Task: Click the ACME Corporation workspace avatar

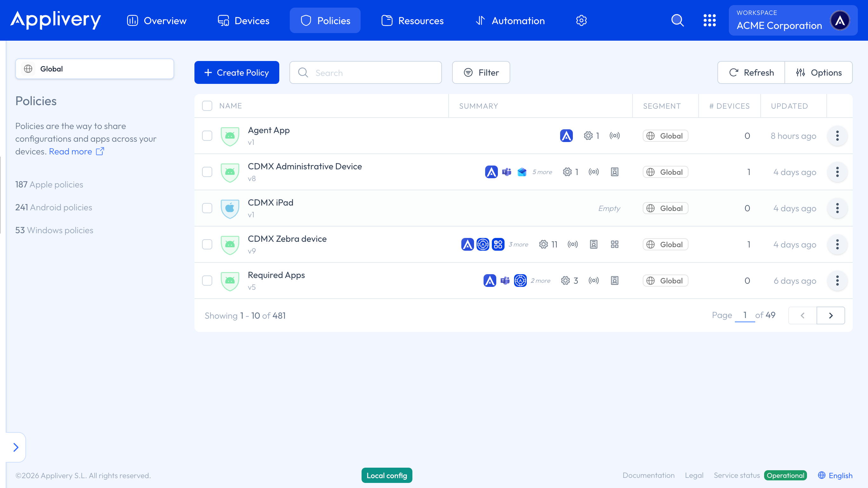Action: 840,21
